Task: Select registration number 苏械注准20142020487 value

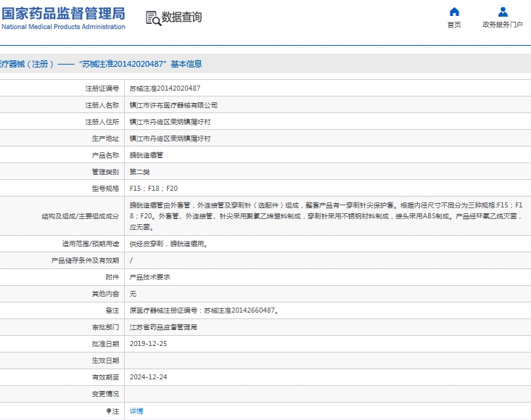Action: click(165, 88)
